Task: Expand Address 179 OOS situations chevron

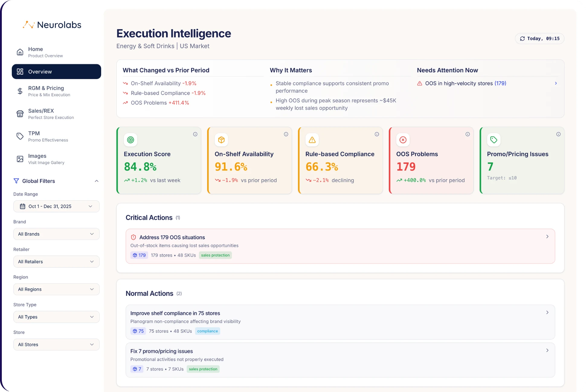Action: pos(547,236)
